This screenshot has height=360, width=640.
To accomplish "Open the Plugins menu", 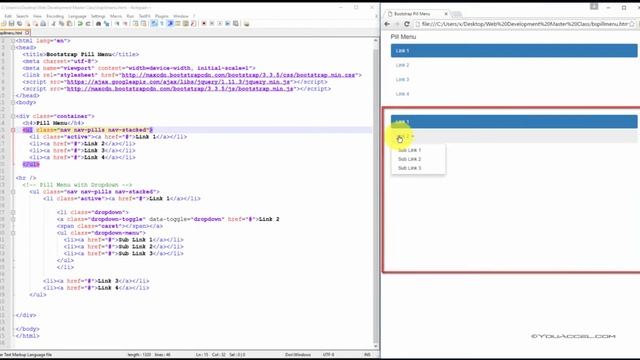I will click(x=162, y=16).
